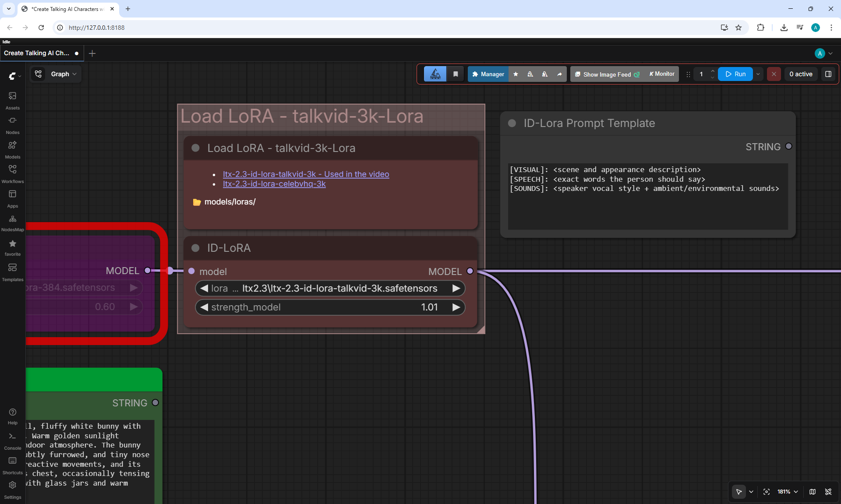Image resolution: width=841 pixels, height=504 pixels.
Task: Open the Run button options dropdown
Action: 758,74
